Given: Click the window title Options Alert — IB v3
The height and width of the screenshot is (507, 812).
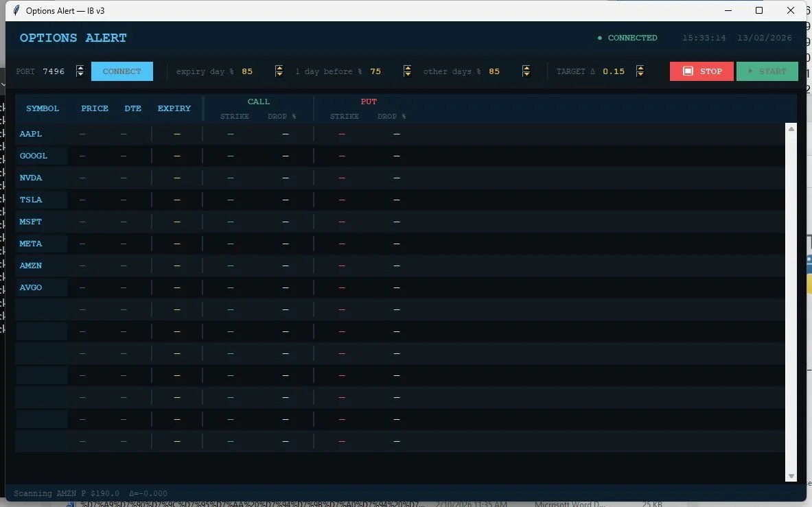Looking at the screenshot, I should [x=65, y=11].
